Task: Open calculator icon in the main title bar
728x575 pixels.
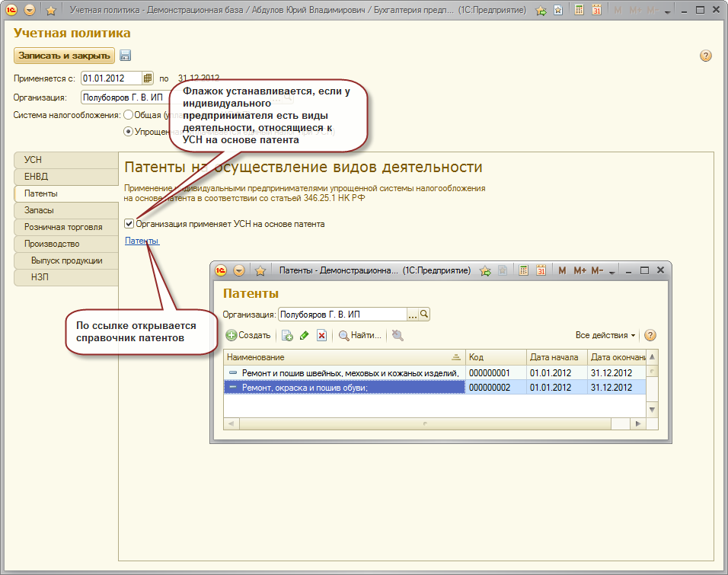Action: click(580, 11)
